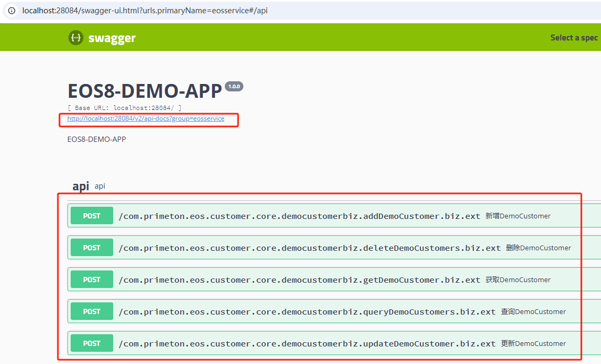Click POST badge for updateDemoCustomer
The height and width of the screenshot is (364, 601).
[92, 344]
